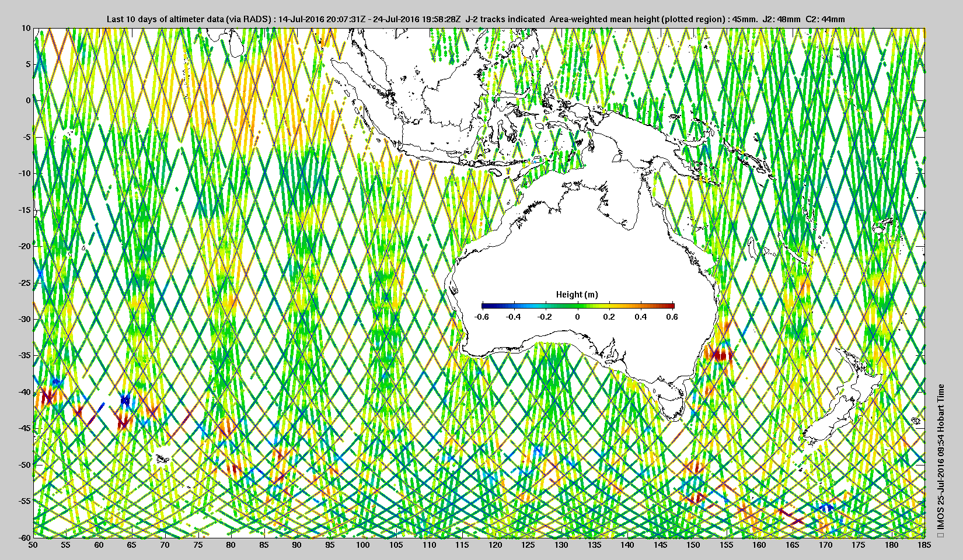
Task: Click colorbar tick label 0.4
Action: tap(641, 317)
